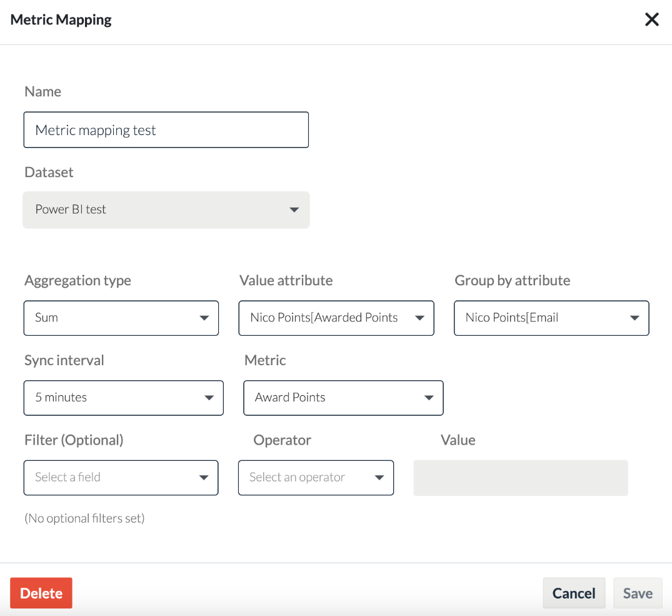Click the filter Value input box
This screenshot has height=616, width=672.
(x=521, y=478)
